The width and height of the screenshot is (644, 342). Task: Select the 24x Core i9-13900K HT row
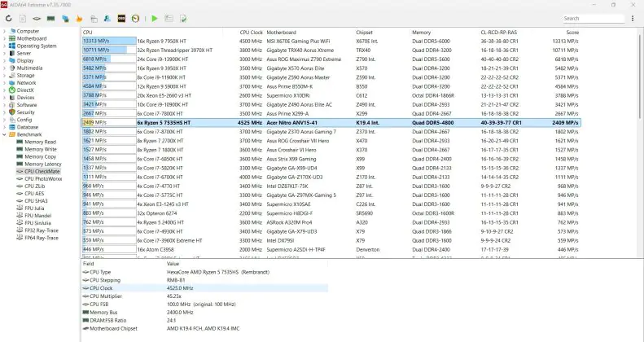[331, 59]
